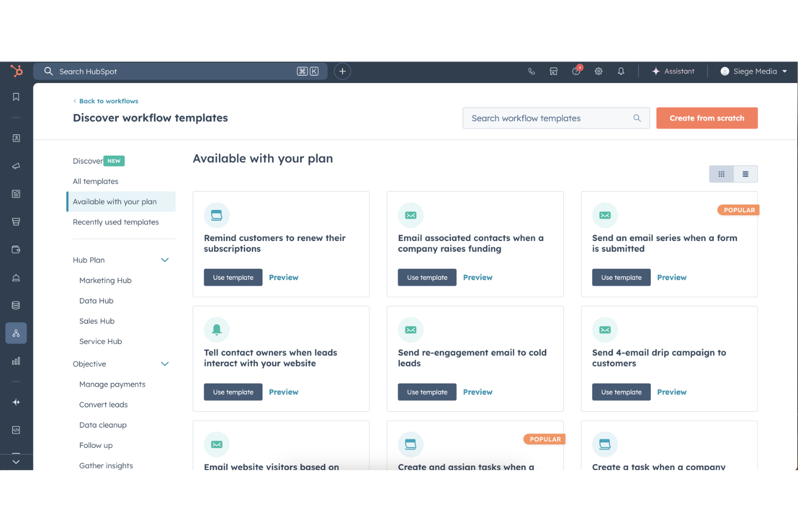Open the Siege Media account dropdown
Image resolution: width=798 pixels, height=532 pixels.
[x=753, y=71]
